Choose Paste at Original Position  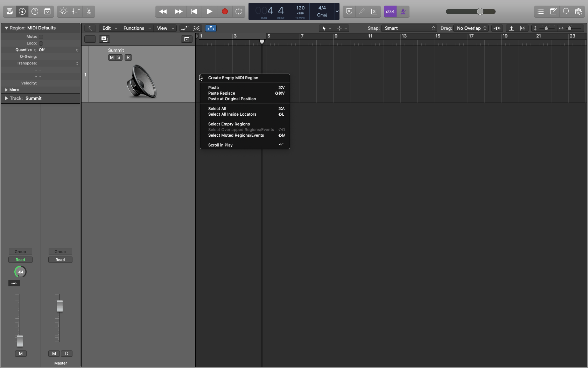245,99
